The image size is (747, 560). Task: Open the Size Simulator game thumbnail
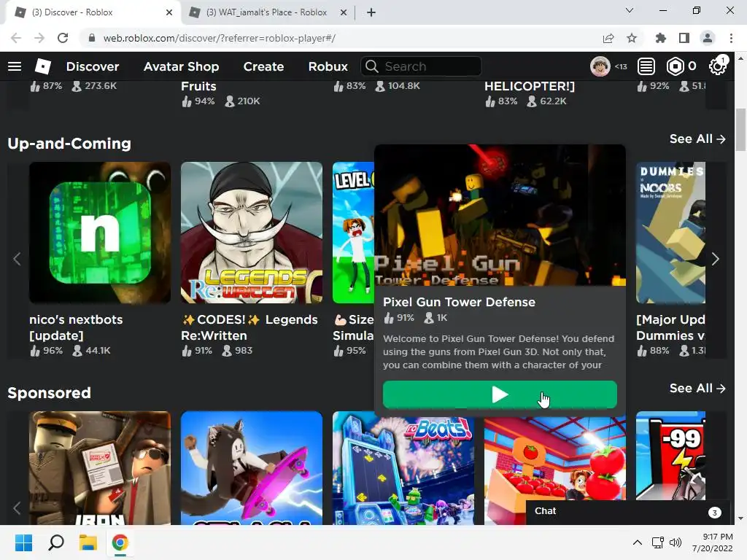[353, 233]
